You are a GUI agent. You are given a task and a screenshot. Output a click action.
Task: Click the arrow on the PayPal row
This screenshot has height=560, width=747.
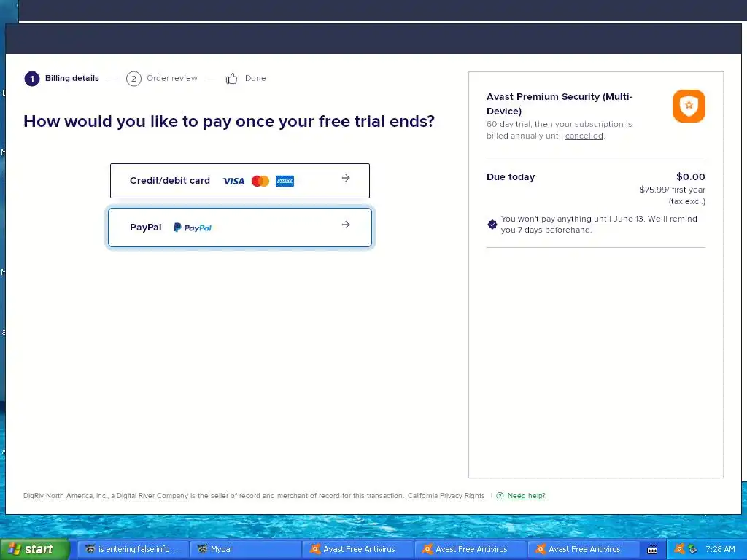[346, 225]
